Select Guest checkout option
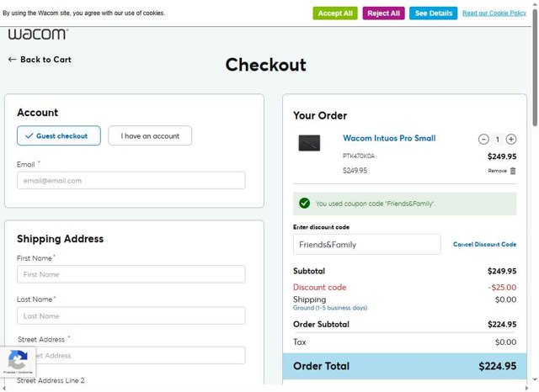The image size is (539, 392). pos(59,135)
